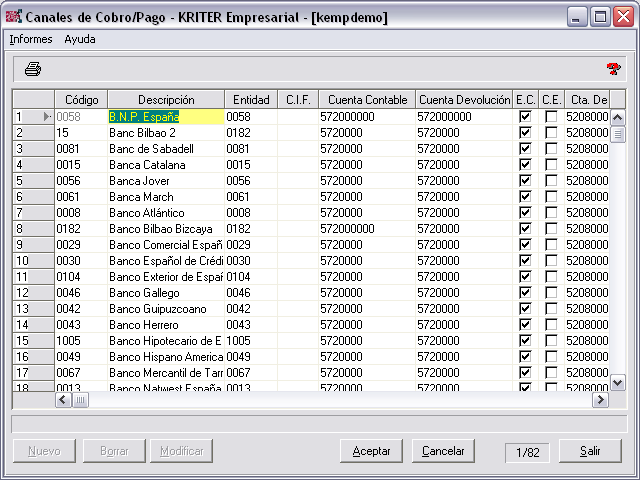Click the horizontal scrollbar right arrow
640x480 pixels.
[x=600, y=400]
